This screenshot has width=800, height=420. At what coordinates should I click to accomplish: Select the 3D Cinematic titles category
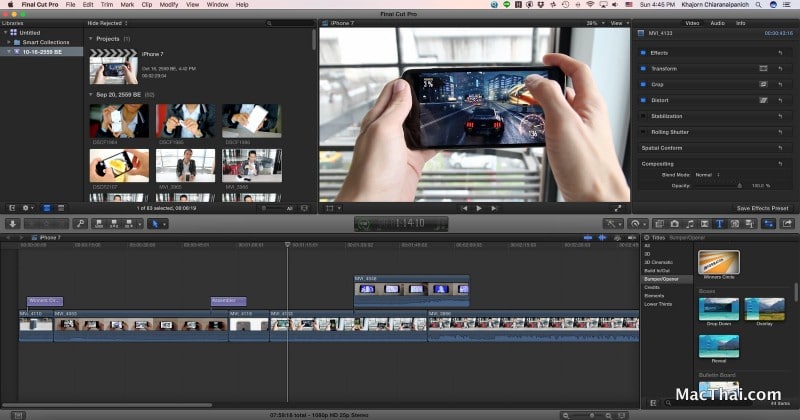coord(658,262)
